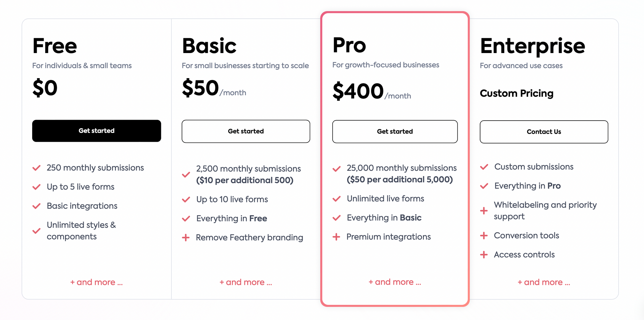Click plus icon next to Access controls

coord(484,255)
